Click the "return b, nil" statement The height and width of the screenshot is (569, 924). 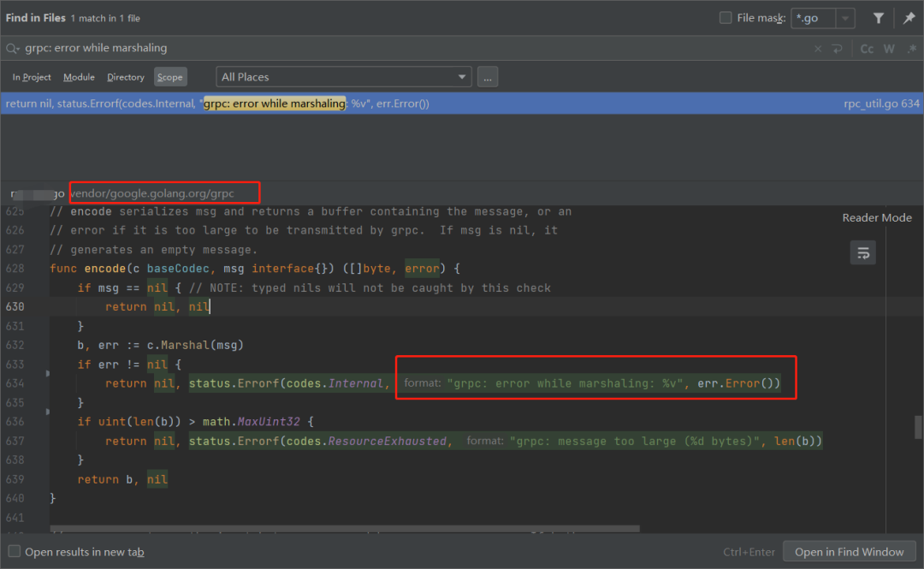pyautogui.click(x=122, y=479)
